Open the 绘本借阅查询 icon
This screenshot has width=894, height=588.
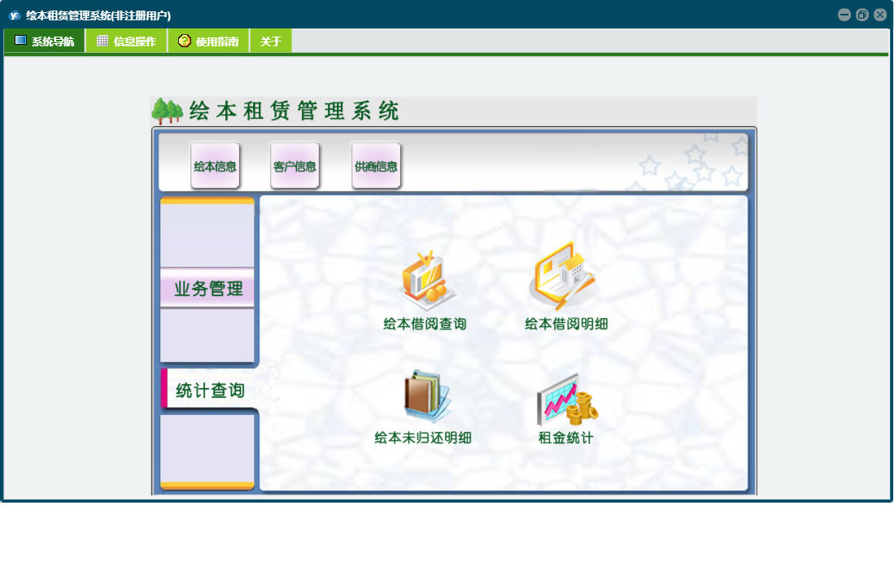coord(427,280)
